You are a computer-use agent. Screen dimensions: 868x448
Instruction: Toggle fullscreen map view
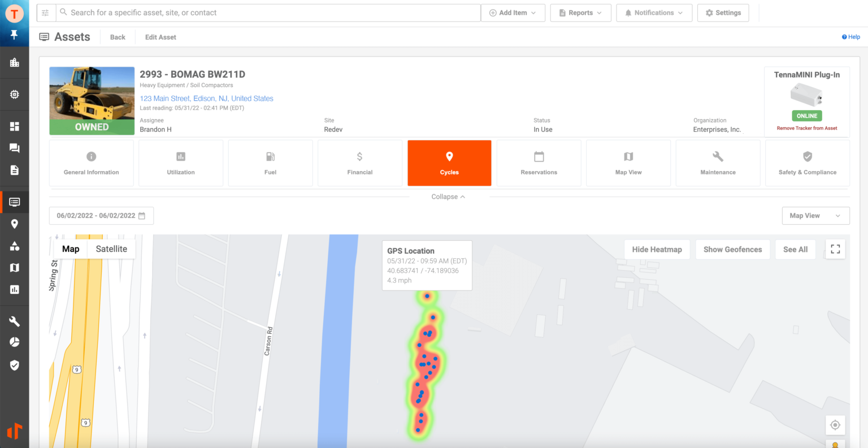tap(835, 249)
